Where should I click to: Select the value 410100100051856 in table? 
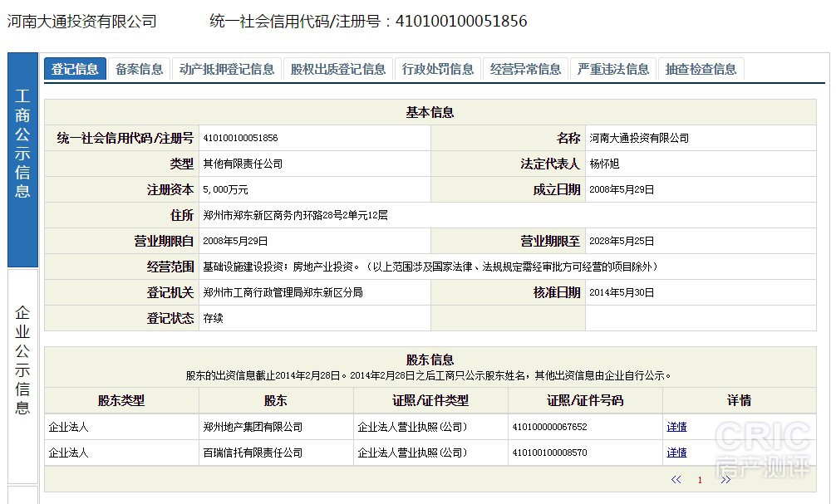(240, 138)
